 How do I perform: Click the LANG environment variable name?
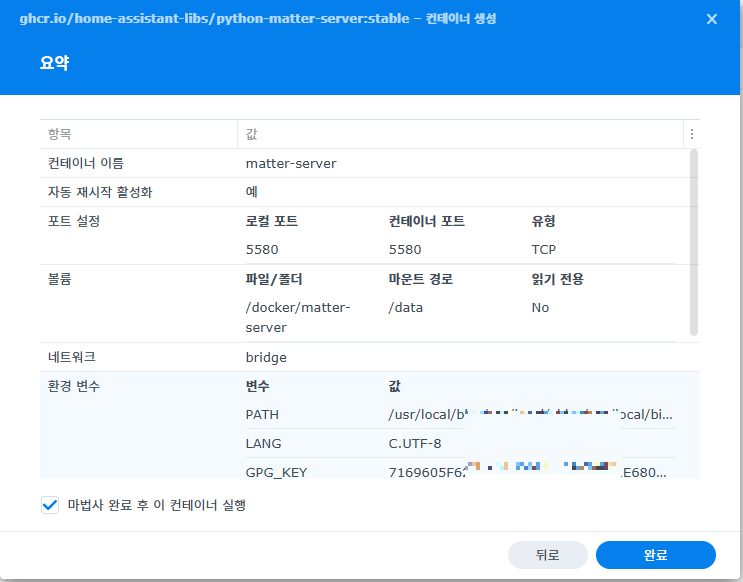(x=263, y=444)
